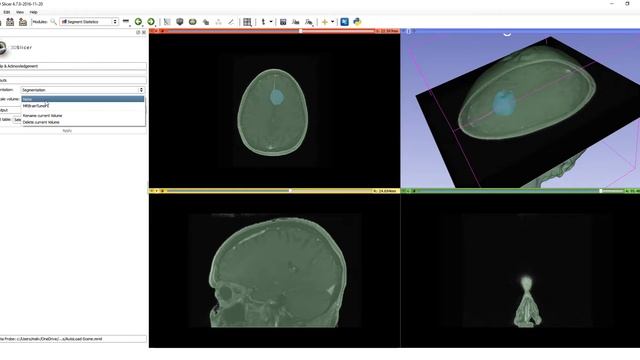
Task: Click the Load DICOM data toolbar icon
Action: pyautogui.click(x=10, y=22)
